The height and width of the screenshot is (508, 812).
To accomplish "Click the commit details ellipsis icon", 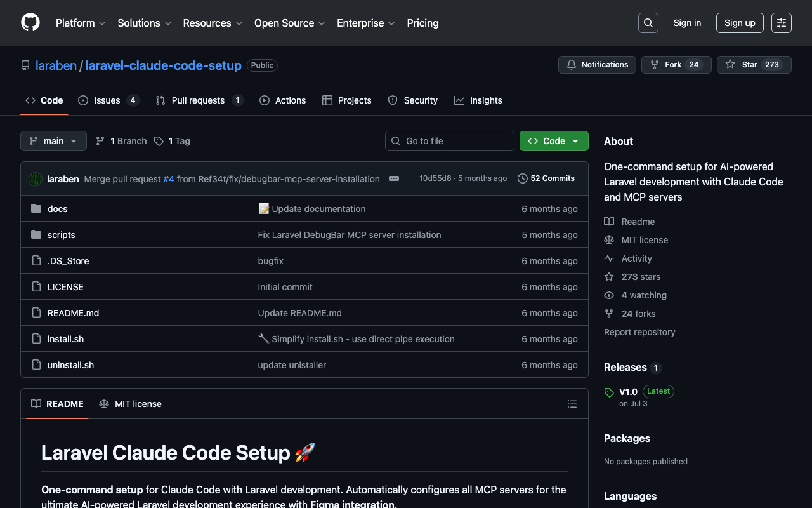I will (x=394, y=178).
